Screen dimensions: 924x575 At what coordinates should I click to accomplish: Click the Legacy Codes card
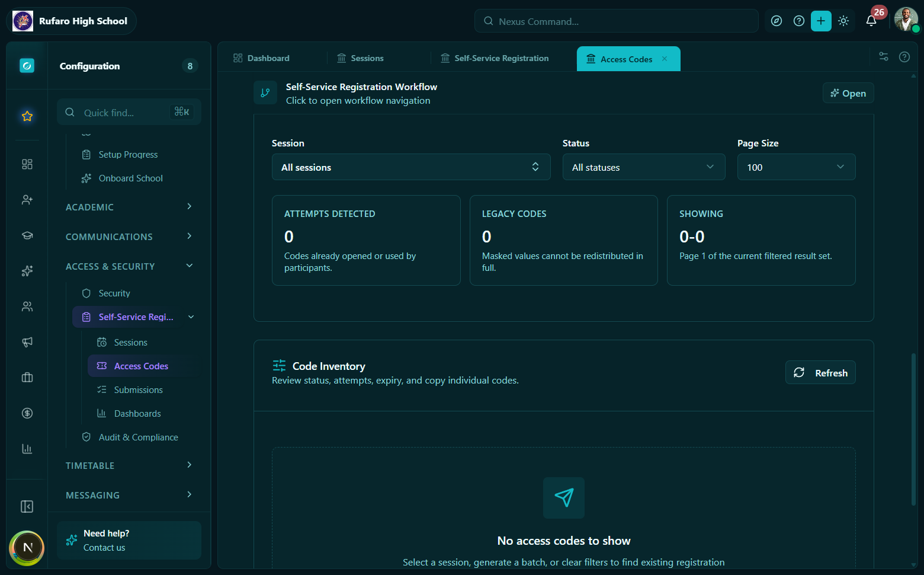pyautogui.click(x=564, y=240)
